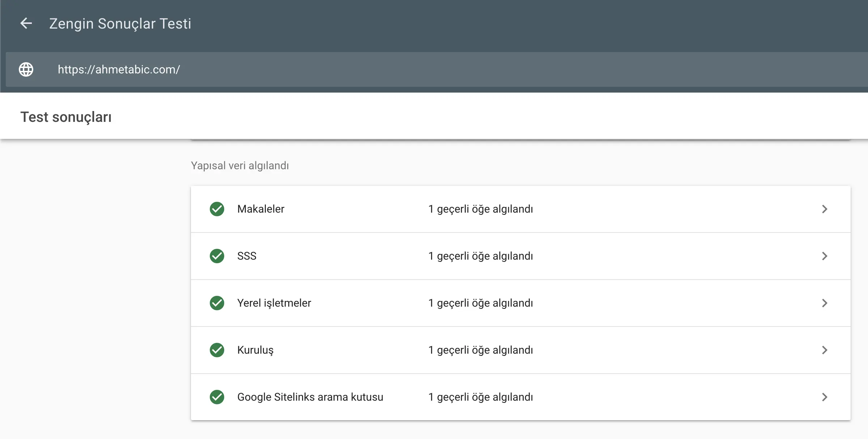The image size is (868, 439).
Task: Expand the Kuruluş row chevron
Action: pyautogui.click(x=825, y=350)
